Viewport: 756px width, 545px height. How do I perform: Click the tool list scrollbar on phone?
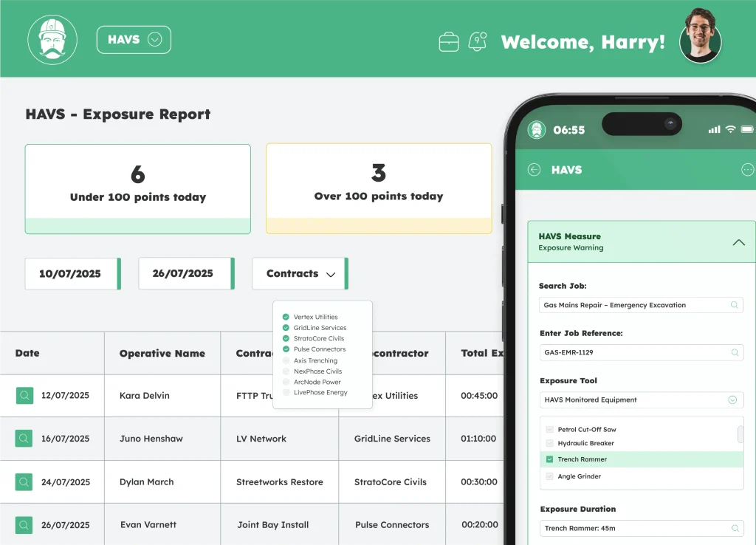(x=740, y=434)
